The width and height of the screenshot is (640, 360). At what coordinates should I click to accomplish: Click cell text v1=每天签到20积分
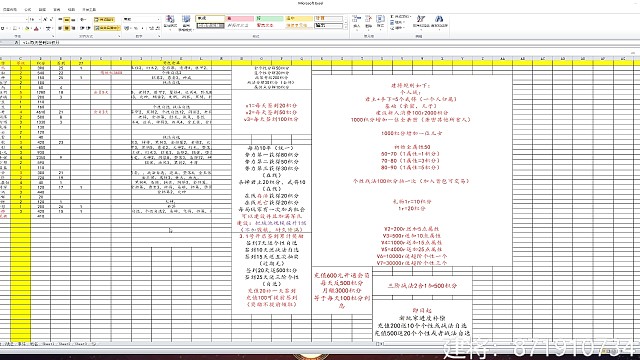tap(271, 106)
